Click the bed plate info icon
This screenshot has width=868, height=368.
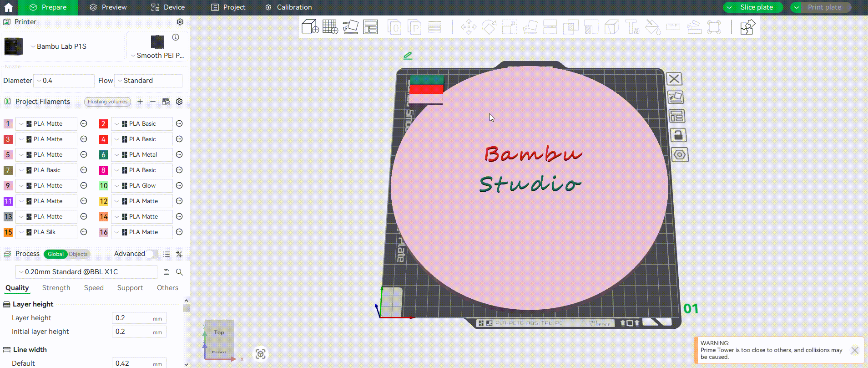coord(176,37)
